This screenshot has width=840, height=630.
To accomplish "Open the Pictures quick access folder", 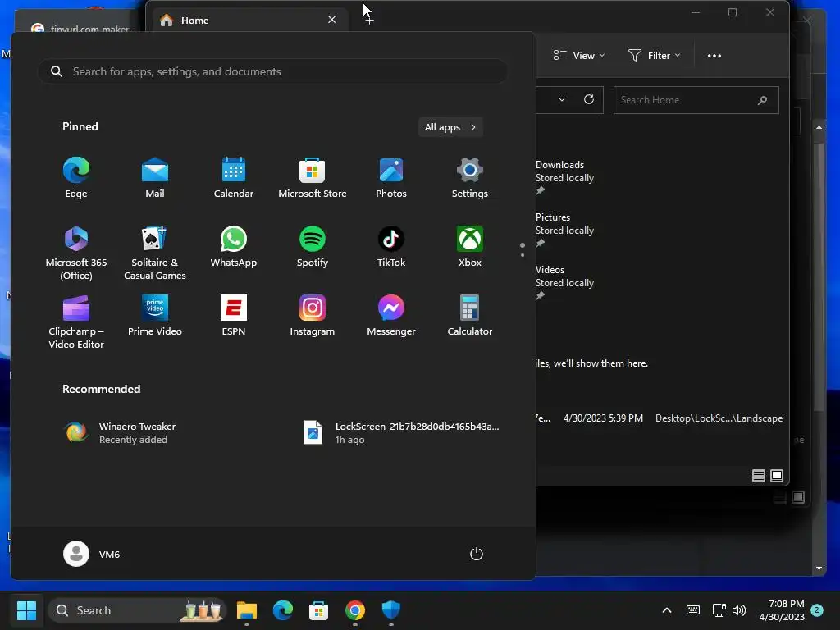I will [x=564, y=231].
